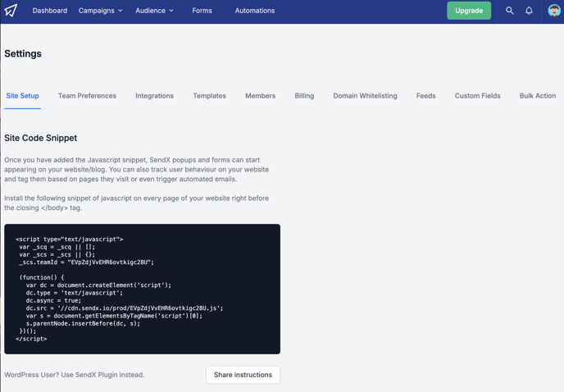This screenshot has width=564, height=392.
Task: Click the 'Install the following snippet' paragraph
Action: point(137,203)
